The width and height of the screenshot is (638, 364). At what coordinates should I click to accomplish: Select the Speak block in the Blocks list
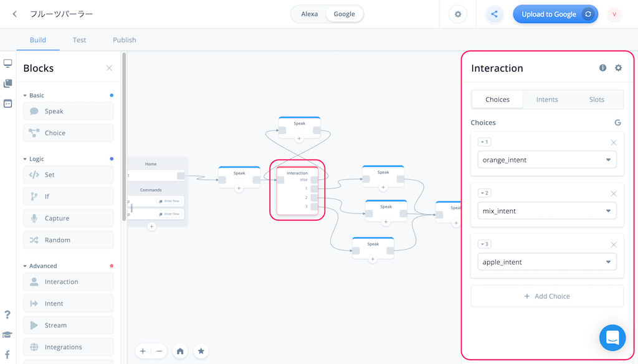pos(69,111)
